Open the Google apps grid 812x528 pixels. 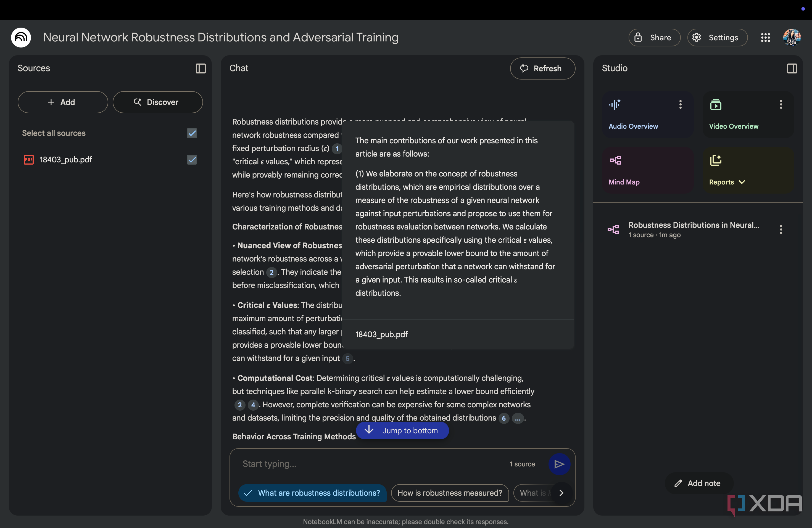[x=766, y=38]
